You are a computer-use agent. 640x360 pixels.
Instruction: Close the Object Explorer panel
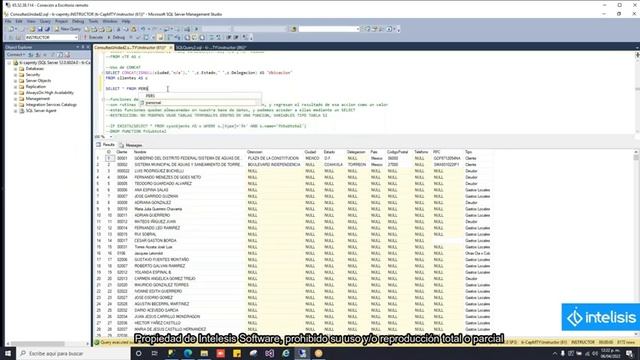(88, 47)
